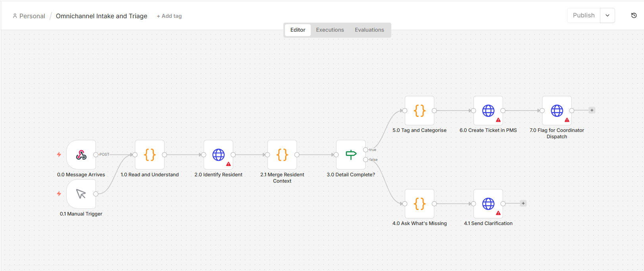
Task: Click the Add tag link
Action: tap(169, 16)
